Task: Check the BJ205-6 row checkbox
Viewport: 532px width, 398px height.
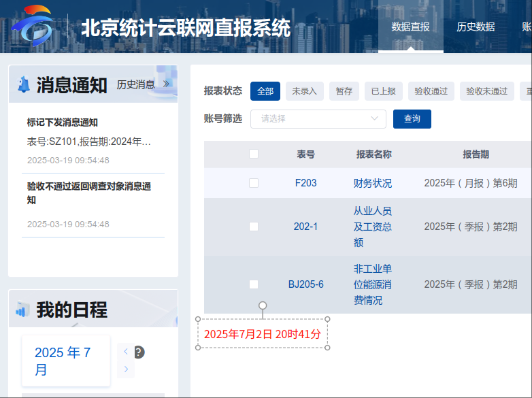Action: coord(254,284)
